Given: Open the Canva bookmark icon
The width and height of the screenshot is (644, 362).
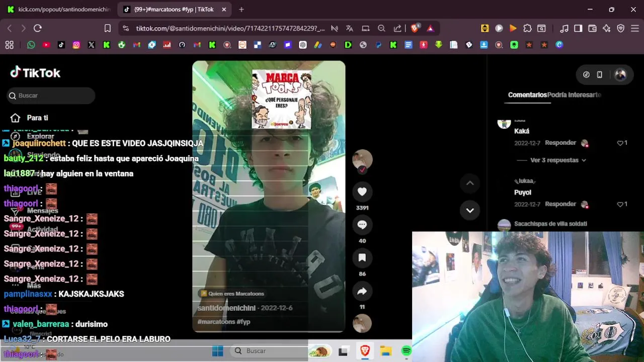Looking at the screenshot, I should (x=559, y=45).
